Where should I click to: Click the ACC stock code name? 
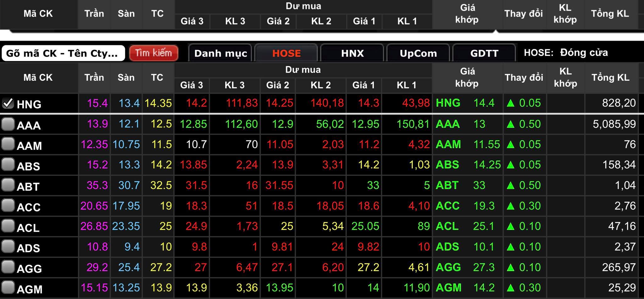point(29,207)
